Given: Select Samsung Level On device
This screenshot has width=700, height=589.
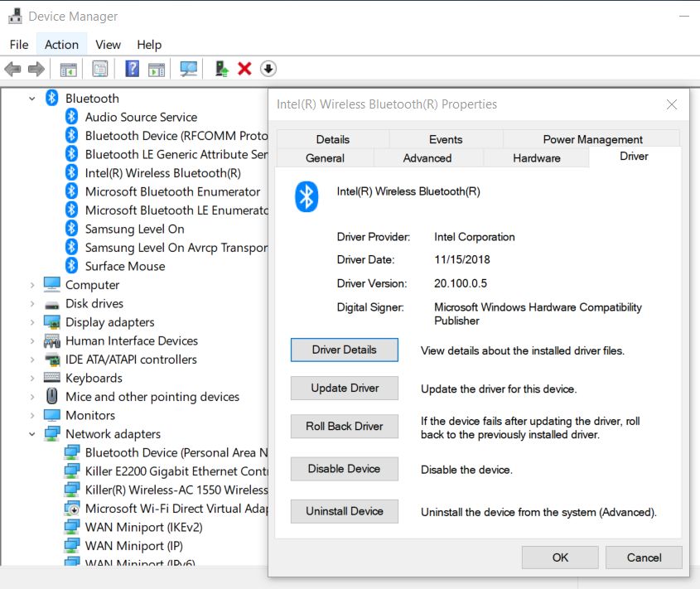Looking at the screenshot, I should [x=134, y=229].
